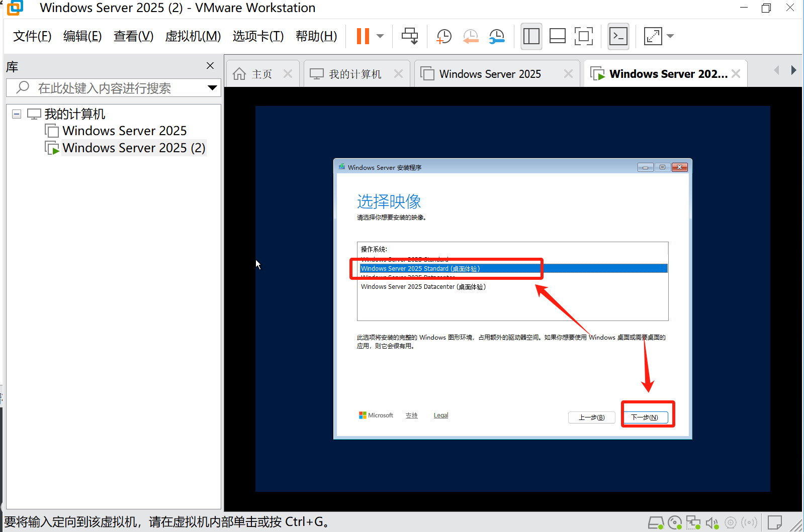Close the Windows Server 安装程序 dialog
This screenshot has width=804, height=532.
click(680, 167)
